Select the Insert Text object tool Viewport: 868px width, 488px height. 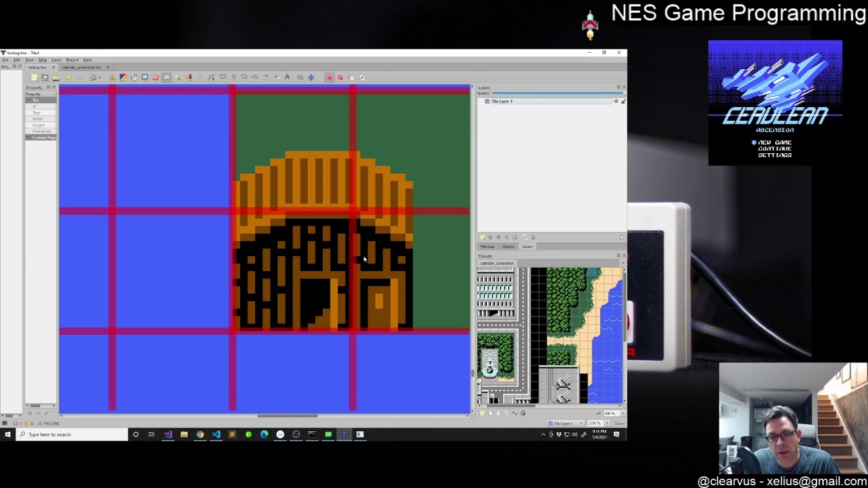pos(287,77)
